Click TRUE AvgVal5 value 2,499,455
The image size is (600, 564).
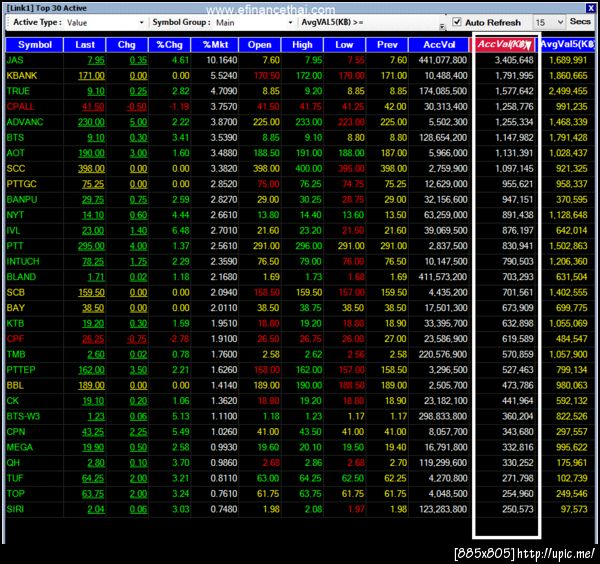[568, 91]
